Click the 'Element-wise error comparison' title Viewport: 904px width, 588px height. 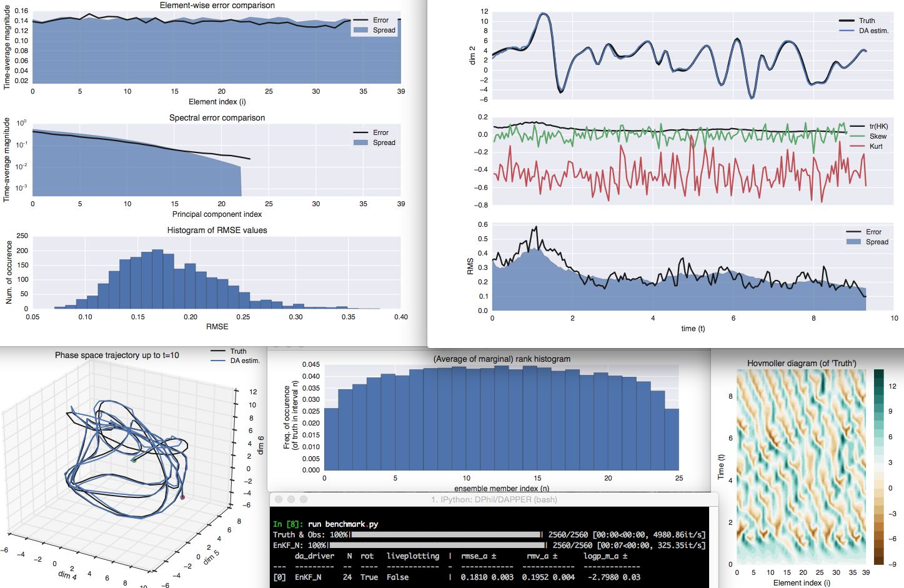pyautogui.click(x=217, y=5)
